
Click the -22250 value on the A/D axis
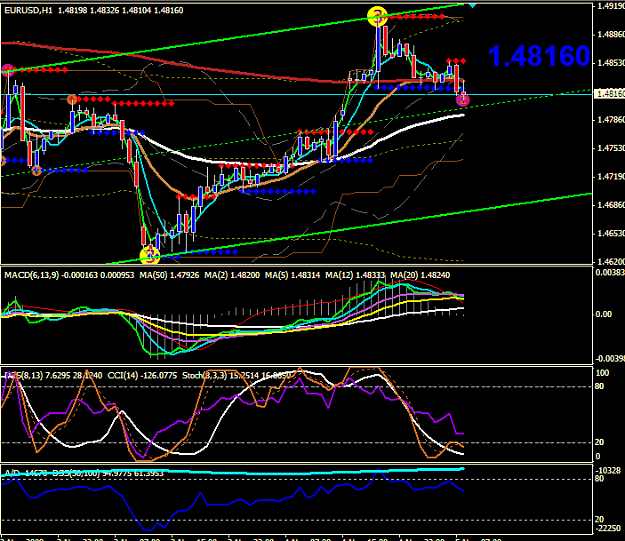[x=607, y=528]
